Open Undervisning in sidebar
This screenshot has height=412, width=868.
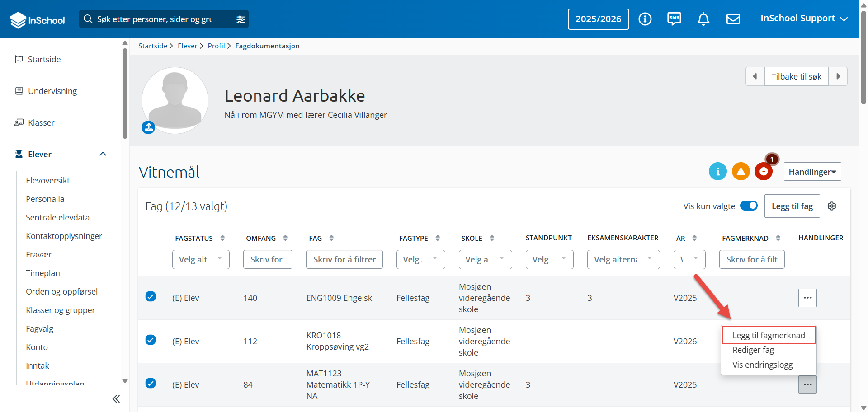click(52, 91)
